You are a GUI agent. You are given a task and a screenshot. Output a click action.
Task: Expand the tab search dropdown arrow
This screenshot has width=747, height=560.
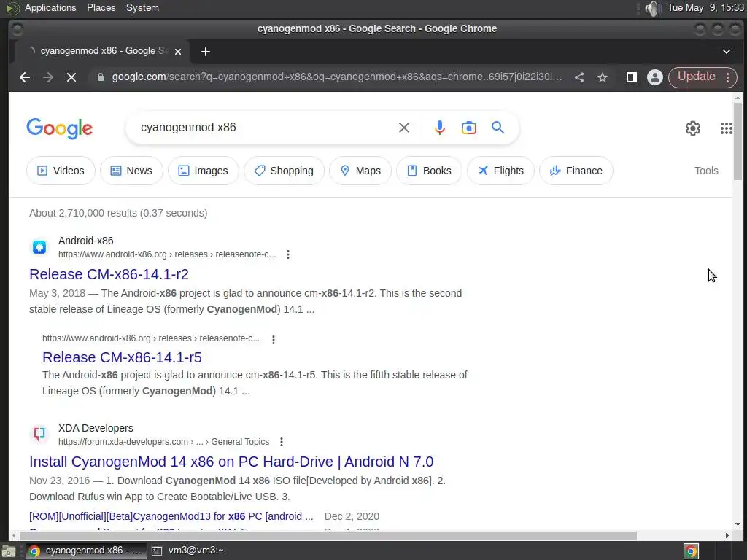coord(726,52)
